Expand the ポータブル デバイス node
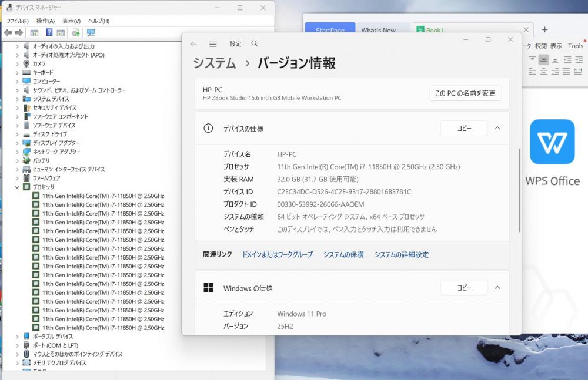This screenshot has width=588, height=380. click(17, 337)
